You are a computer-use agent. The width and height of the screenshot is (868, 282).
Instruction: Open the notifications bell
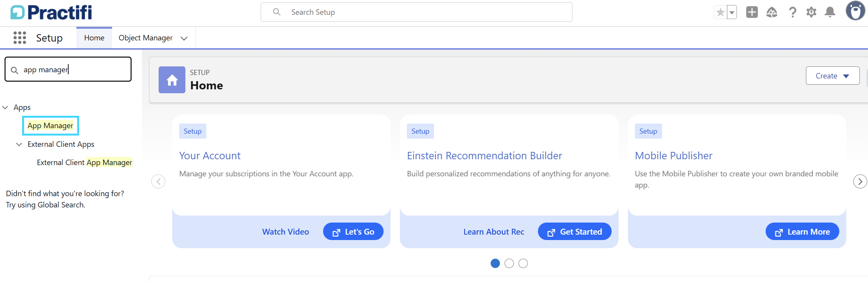[830, 12]
